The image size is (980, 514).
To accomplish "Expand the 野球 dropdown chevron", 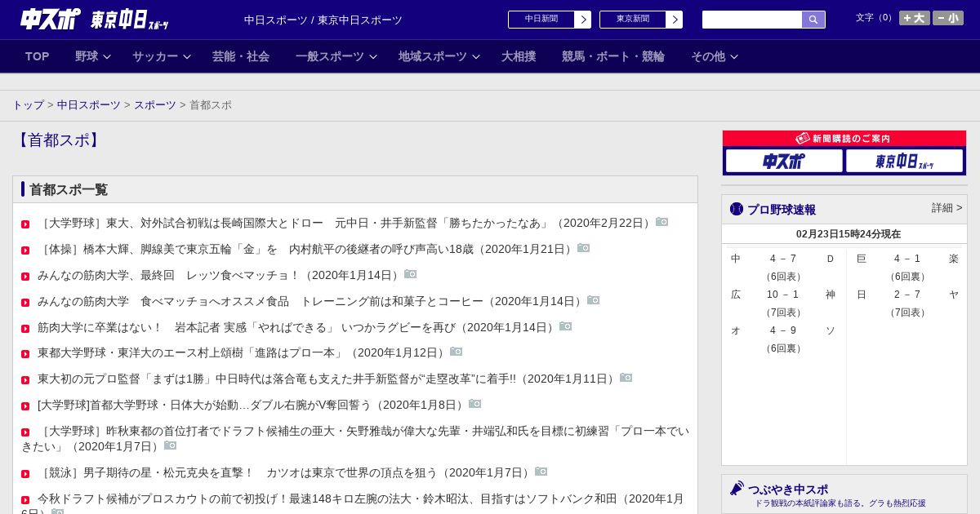I will tap(107, 56).
